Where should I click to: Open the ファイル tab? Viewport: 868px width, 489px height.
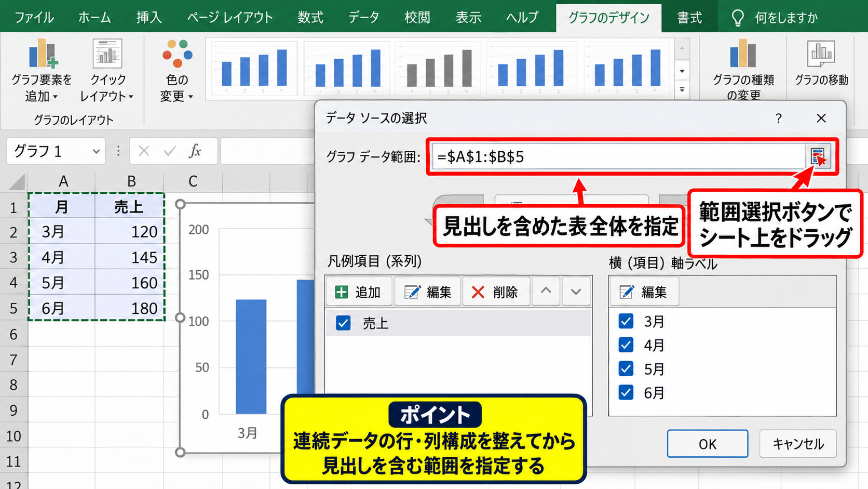pyautogui.click(x=34, y=18)
